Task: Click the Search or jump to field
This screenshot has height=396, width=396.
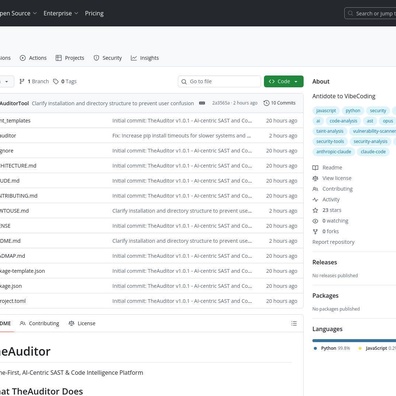Action: pos(370,14)
